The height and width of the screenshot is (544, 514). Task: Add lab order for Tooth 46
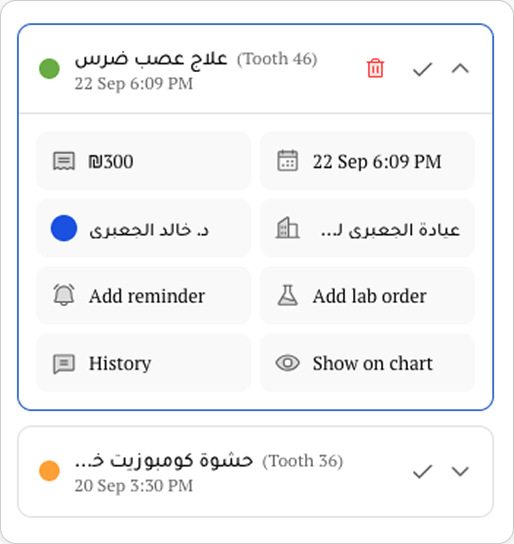367,296
